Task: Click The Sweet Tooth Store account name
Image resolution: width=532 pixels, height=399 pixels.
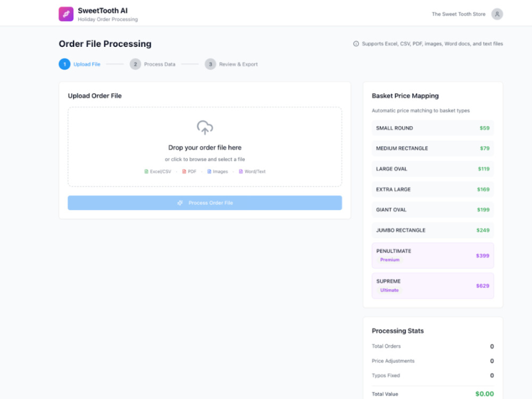Action: 459,14
